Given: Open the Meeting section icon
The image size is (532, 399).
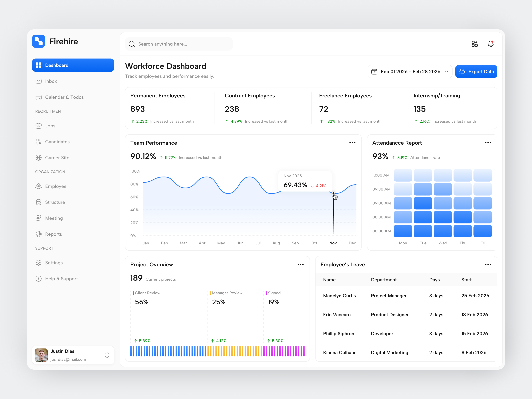Looking at the screenshot, I should (39, 218).
